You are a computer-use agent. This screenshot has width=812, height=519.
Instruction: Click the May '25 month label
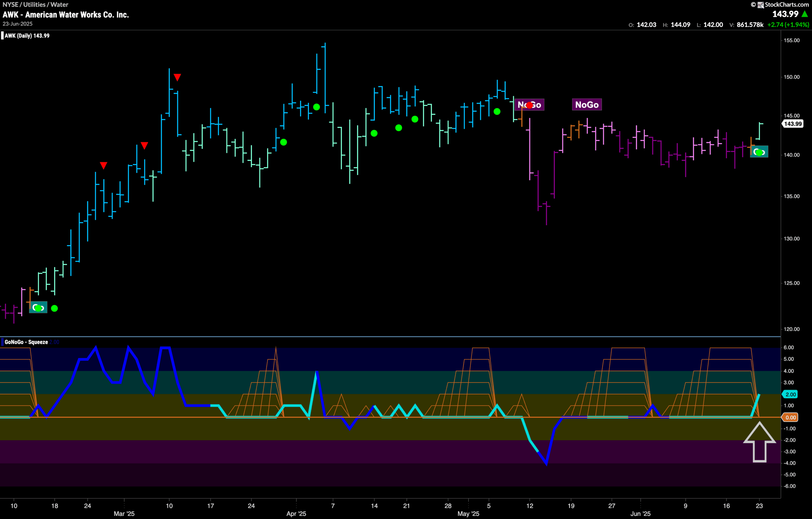(x=468, y=514)
